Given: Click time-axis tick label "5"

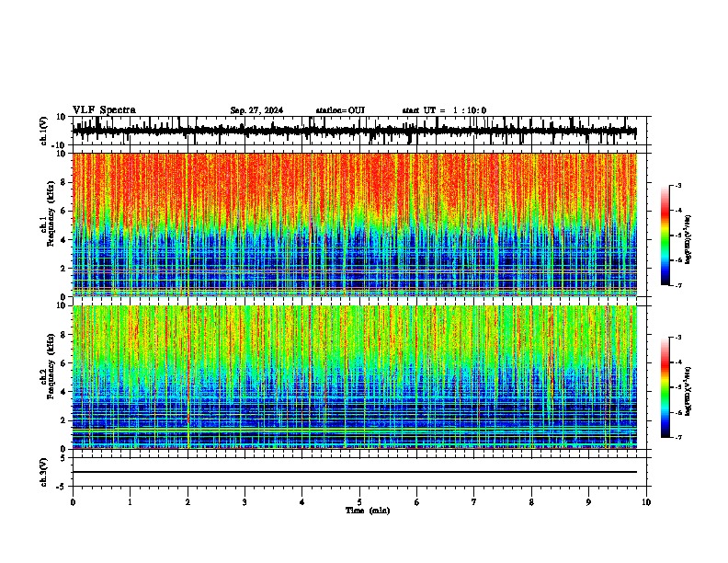Looking at the screenshot, I should [x=359, y=502].
